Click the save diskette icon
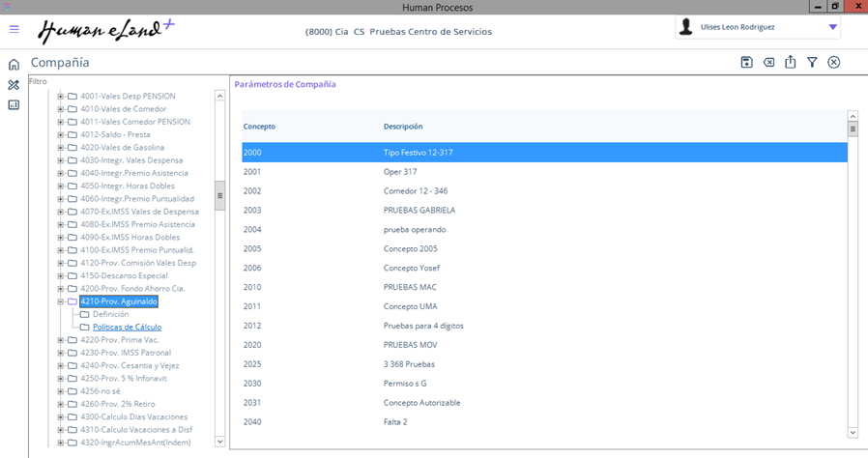The width and height of the screenshot is (868, 458). click(746, 63)
